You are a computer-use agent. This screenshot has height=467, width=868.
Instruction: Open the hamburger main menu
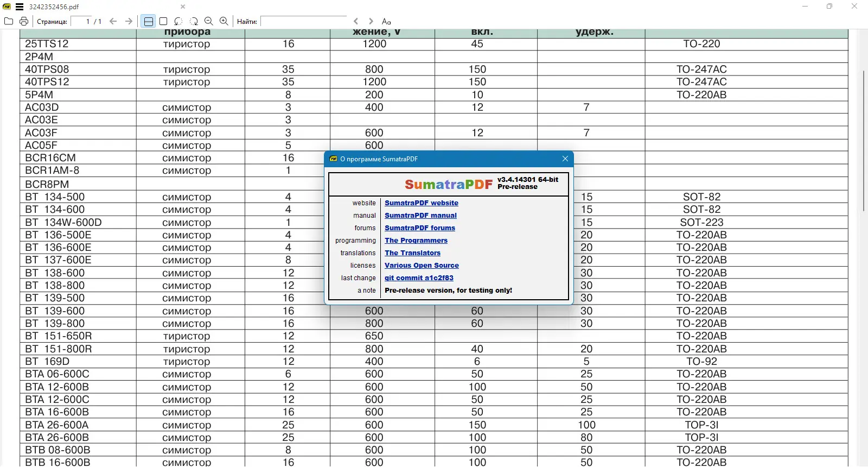click(20, 7)
